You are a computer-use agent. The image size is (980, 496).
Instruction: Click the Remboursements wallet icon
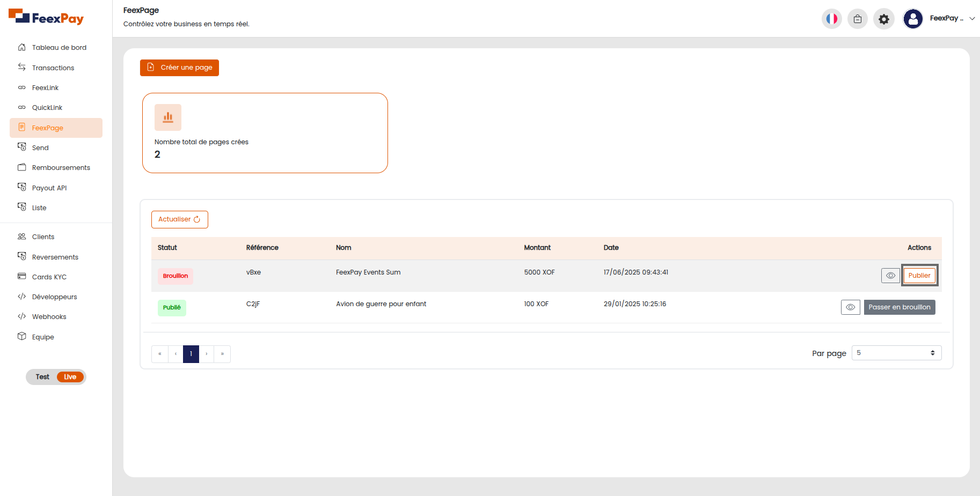click(x=22, y=167)
